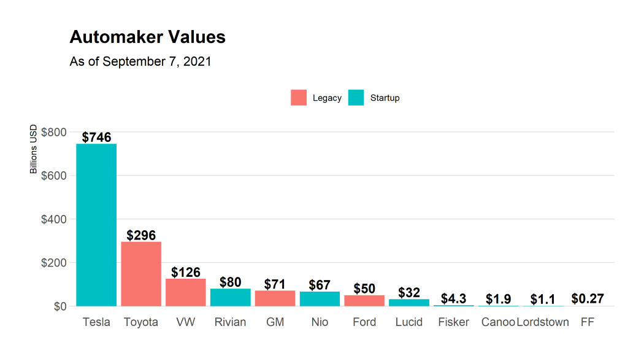Select the GM bar
This screenshot has height=358, width=644.
[275, 298]
